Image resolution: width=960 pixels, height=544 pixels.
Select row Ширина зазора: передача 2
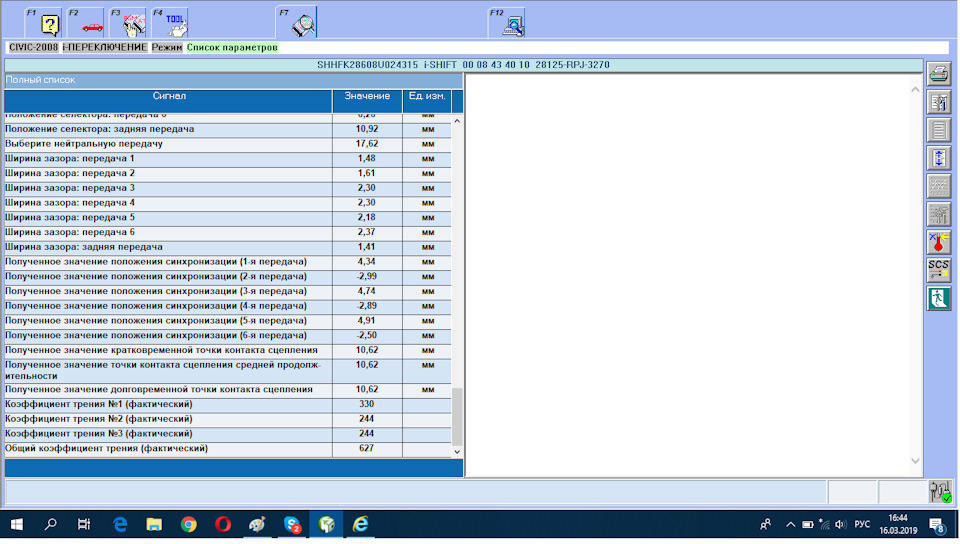click(228, 173)
